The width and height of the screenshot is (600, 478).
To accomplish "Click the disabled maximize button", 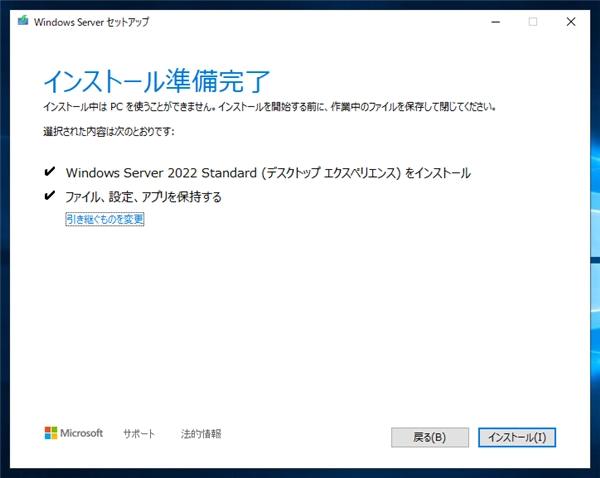I will tap(533, 22).
